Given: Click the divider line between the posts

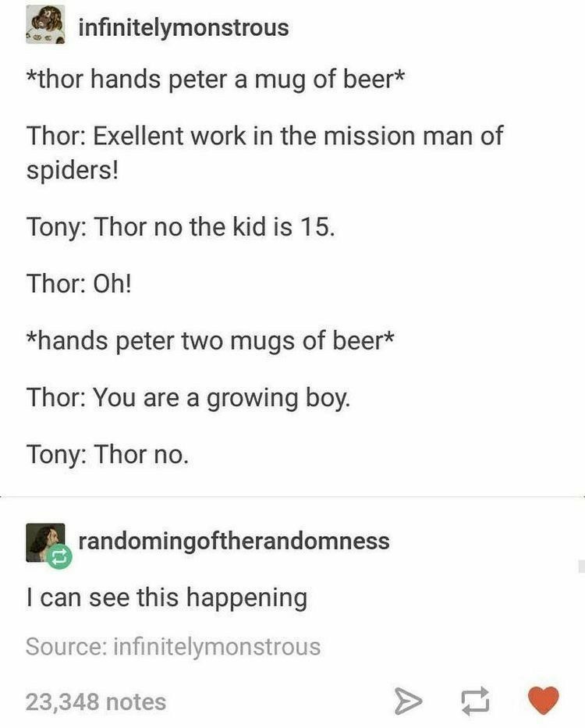Looking at the screenshot, I should [x=292, y=497].
